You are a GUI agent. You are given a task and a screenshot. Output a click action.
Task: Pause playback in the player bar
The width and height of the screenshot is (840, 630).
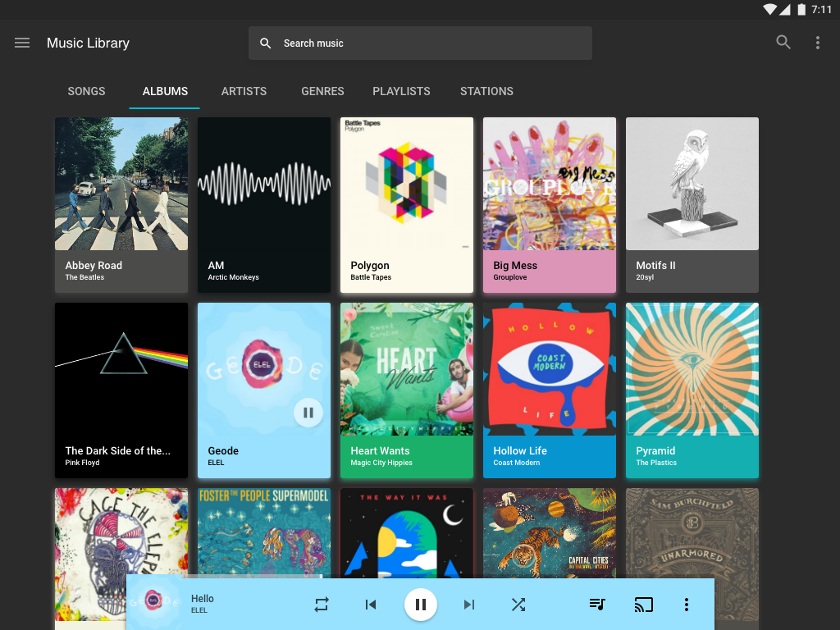pos(420,605)
